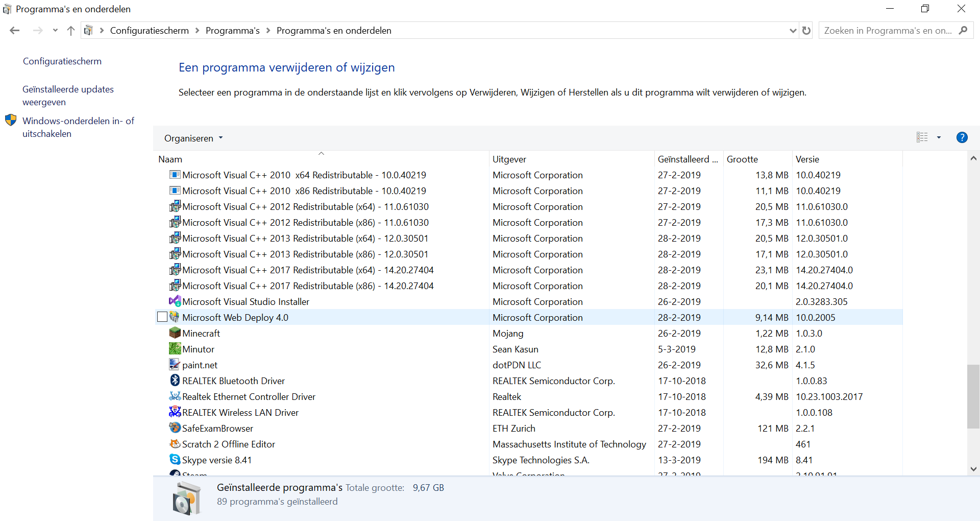The image size is (980, 521).
Task: Click the Realtek Ethernet Controller Driver icon
Action: (x=175, y=396)
